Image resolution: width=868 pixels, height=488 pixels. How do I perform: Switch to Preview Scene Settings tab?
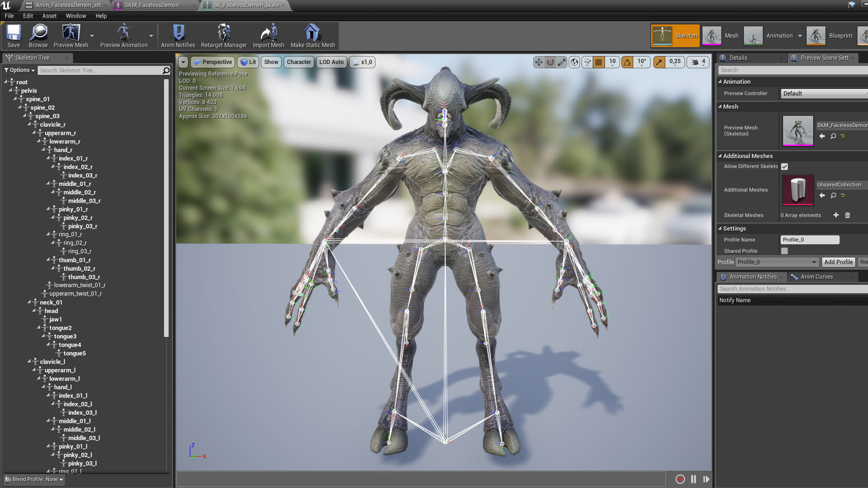coord(824,58)
